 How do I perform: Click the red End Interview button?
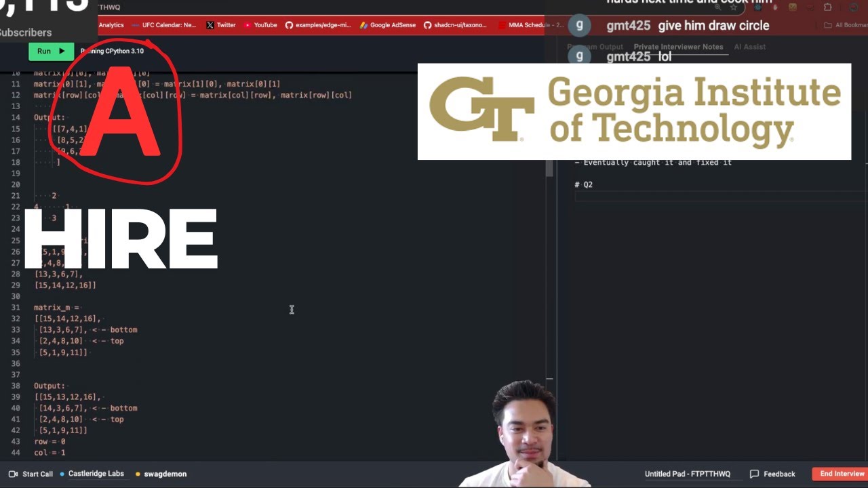pos(840,474)
